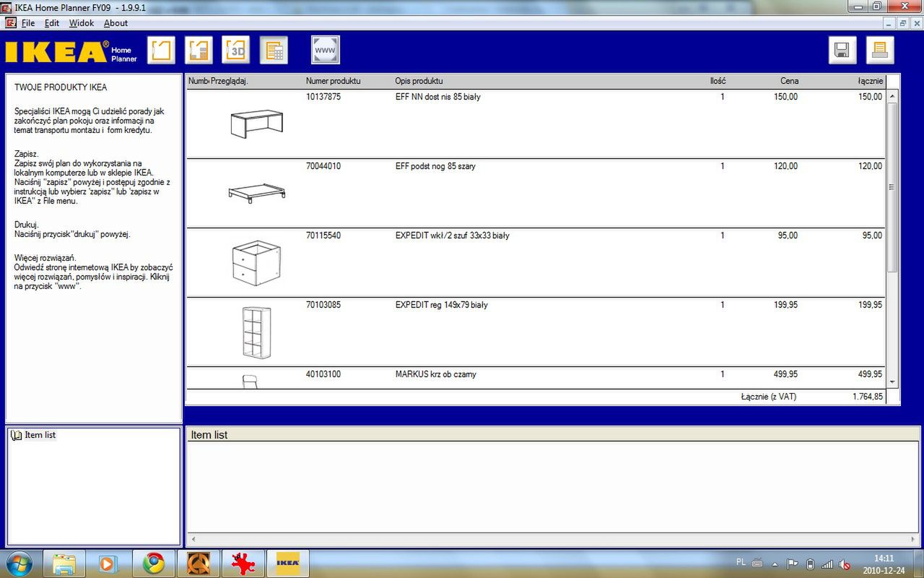Click EXPEDIT reg 149x79 shelf thumbnail
The image size is (924, 578).
256,332
